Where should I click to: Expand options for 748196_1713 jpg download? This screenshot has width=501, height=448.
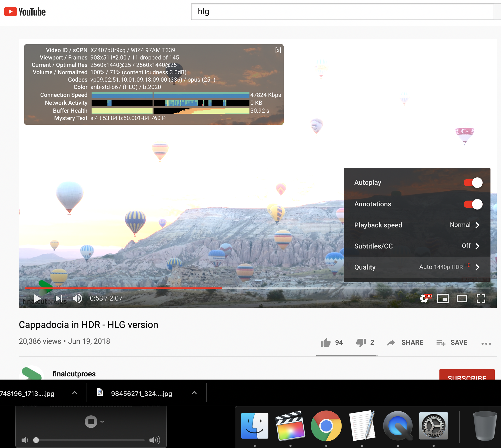click(75, 393)
